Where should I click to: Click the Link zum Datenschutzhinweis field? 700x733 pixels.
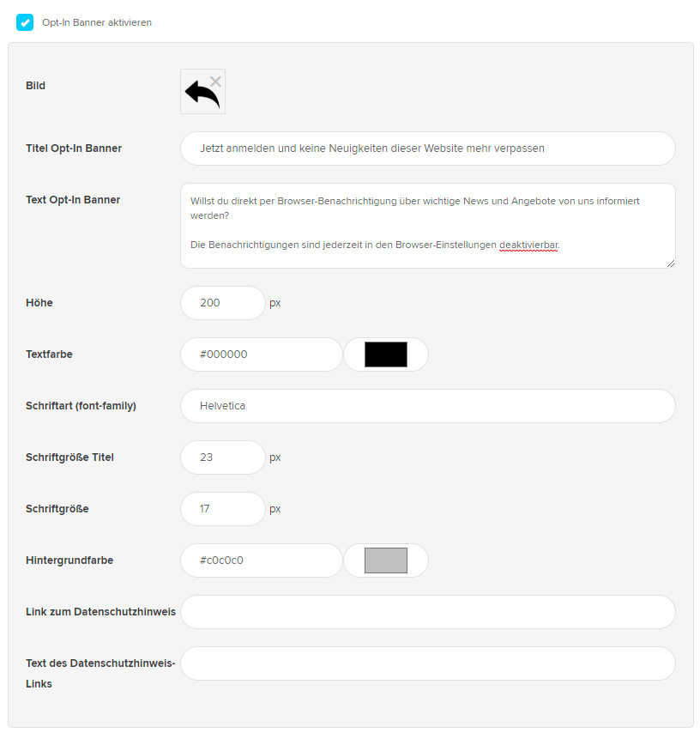[427, 612]
